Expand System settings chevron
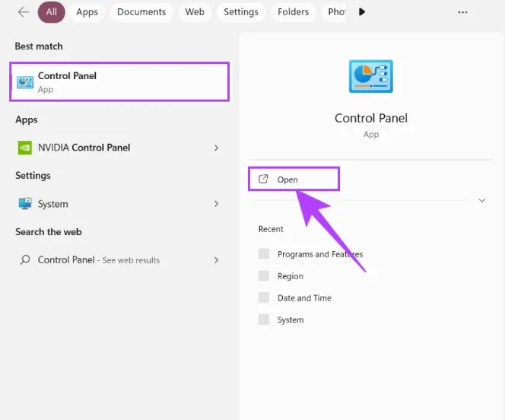This screenshot has height=420, width=505. (x=216, y=204)
